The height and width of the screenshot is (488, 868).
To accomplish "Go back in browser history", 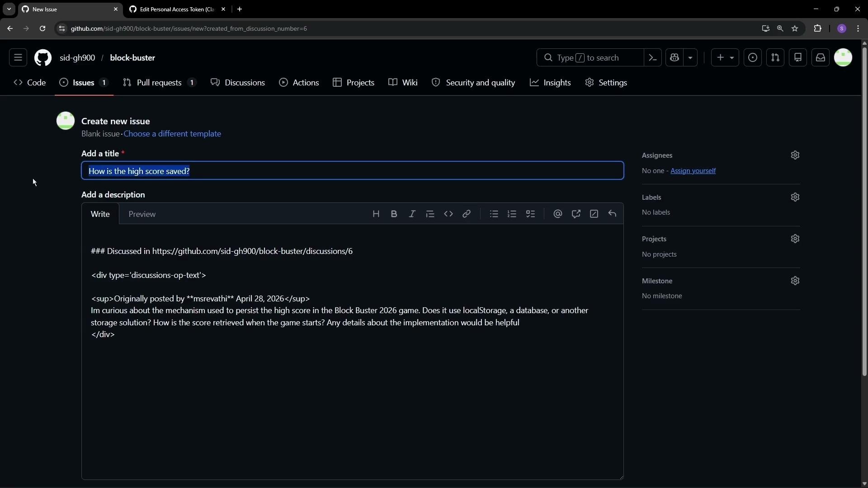I will [x=10, y=28].
